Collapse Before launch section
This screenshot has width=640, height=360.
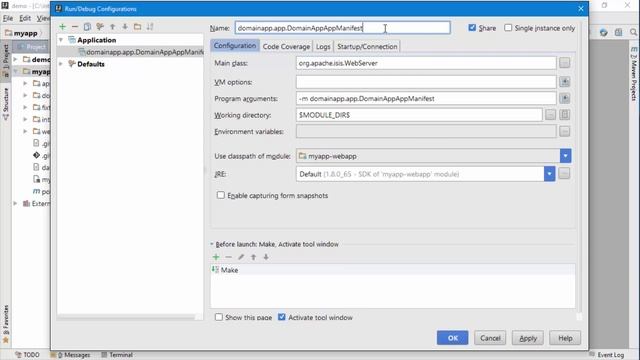click(x=212, y=244)
